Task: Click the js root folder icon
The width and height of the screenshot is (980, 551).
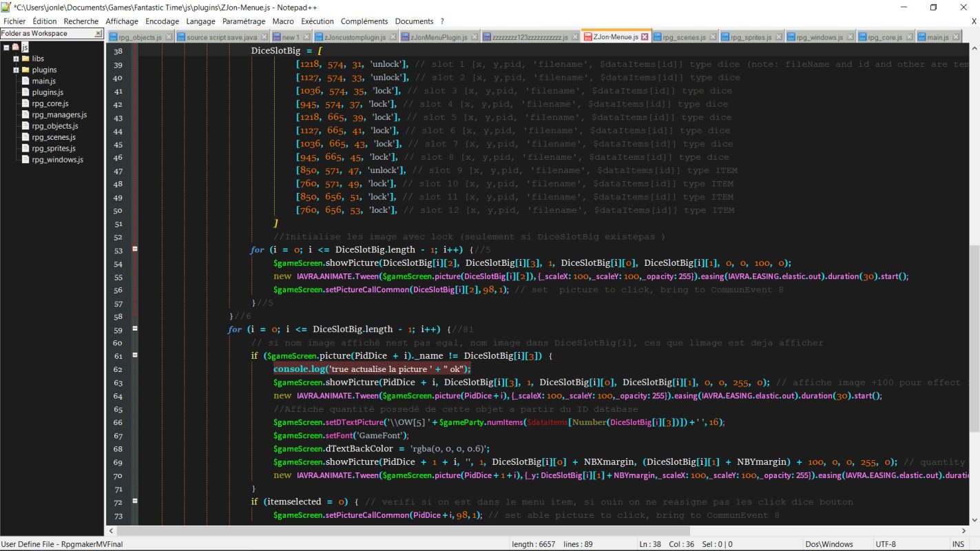Action: click(x=16, y=48)
